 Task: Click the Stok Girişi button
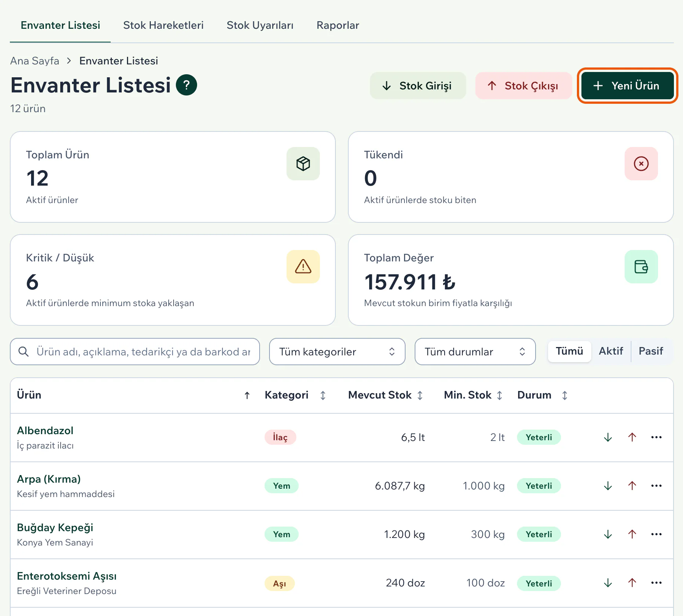[418, 86]
